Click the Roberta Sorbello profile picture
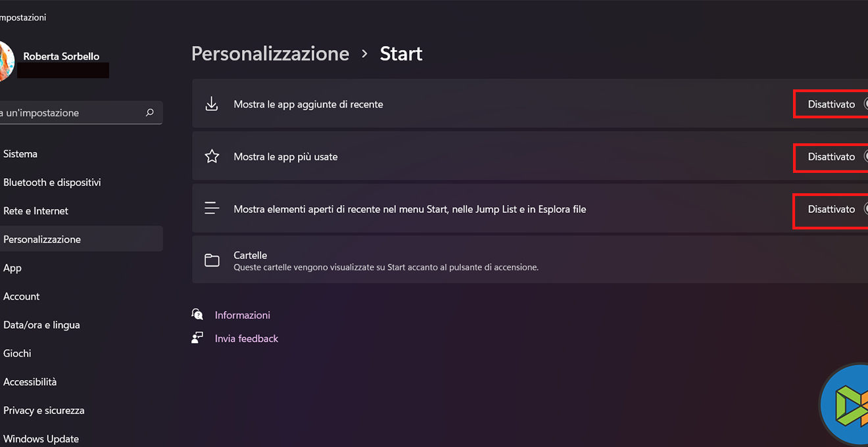This screenshot has width=868, height=447. point(7,60)
